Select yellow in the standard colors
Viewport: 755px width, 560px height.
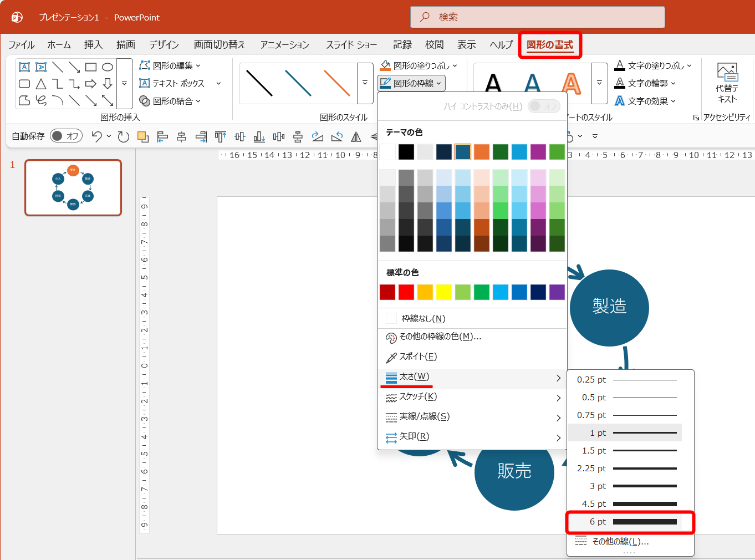444,292
